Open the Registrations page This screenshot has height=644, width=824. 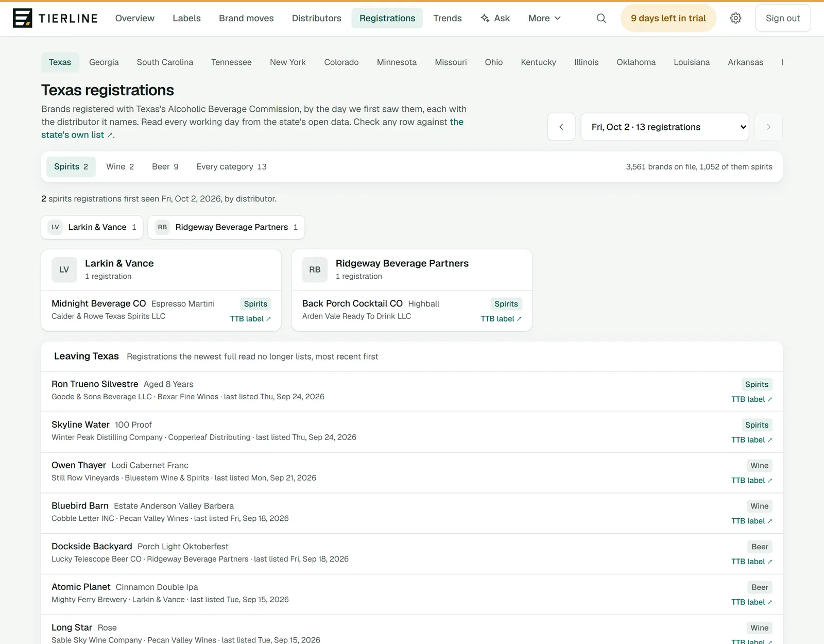(387, 18)
